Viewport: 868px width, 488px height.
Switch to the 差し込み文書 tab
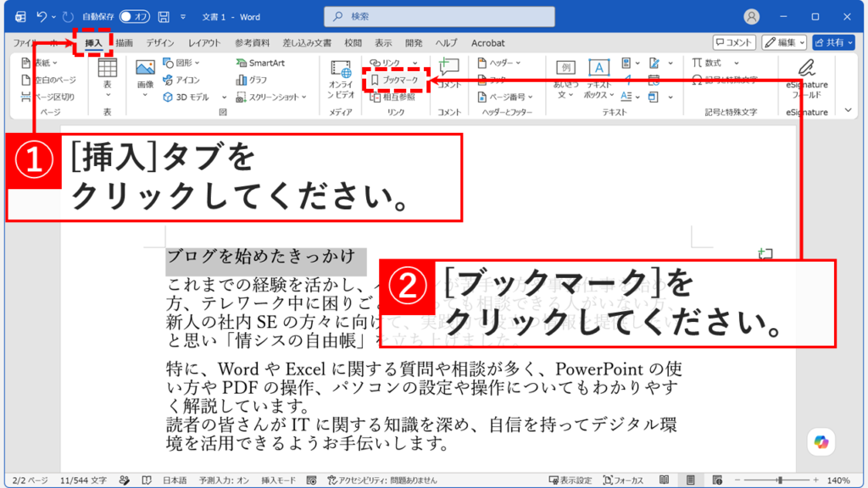click(307, 42)
